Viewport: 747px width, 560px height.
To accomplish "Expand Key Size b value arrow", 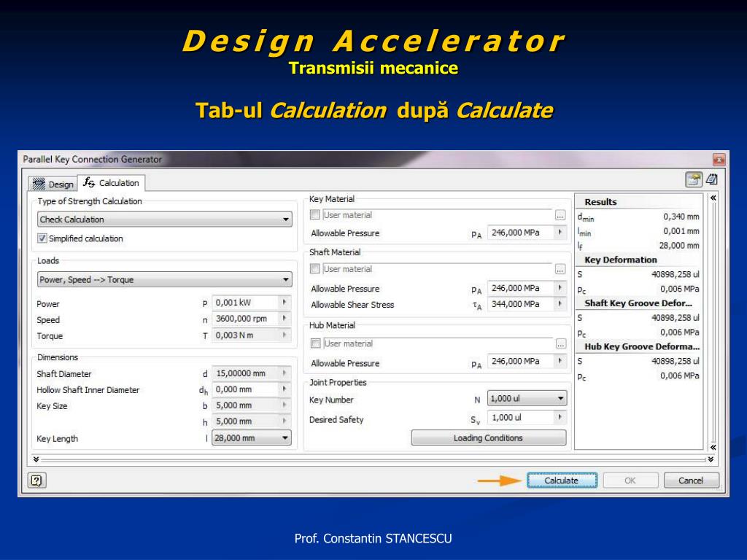I will tap(285, 405).
